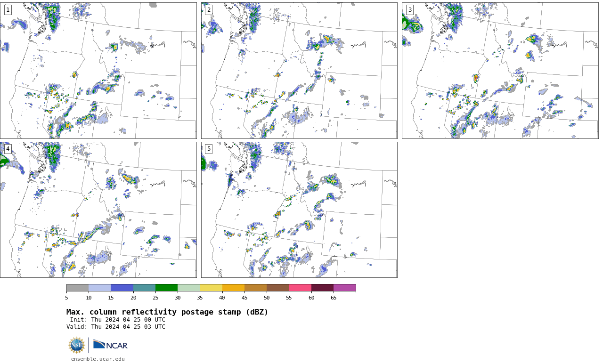
Task: Open ensemble member 1 postage stamp map
Action: coord(98,71)
